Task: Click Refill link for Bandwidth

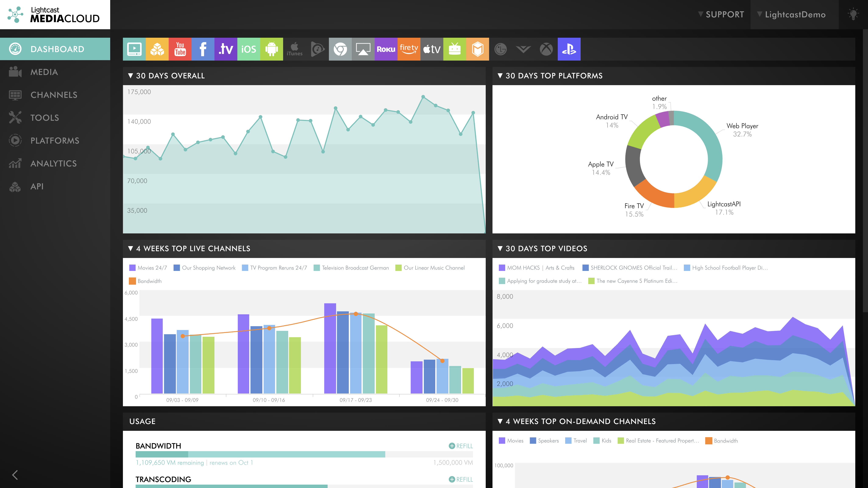Action: [x=461, y=446]
